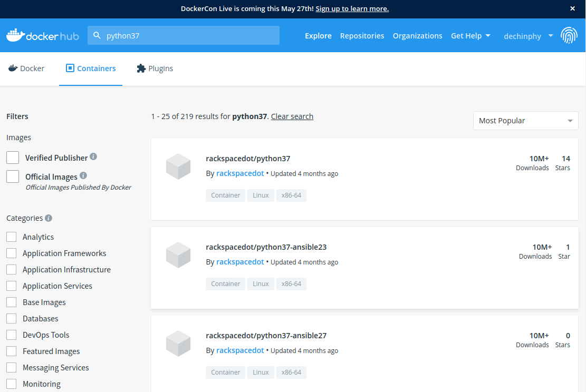Open the fingerprint avatar icon
The width and height of the screenshot is (586, 392).
tap(569, 35)
